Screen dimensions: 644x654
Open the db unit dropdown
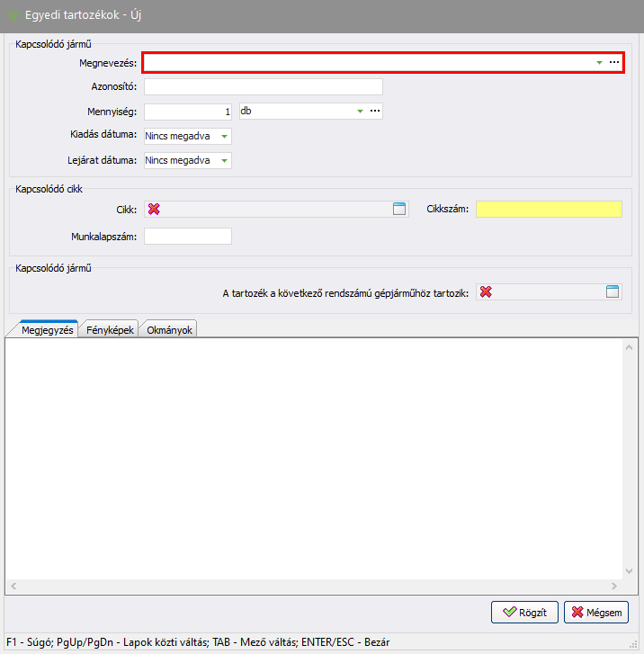pos(361,111)
